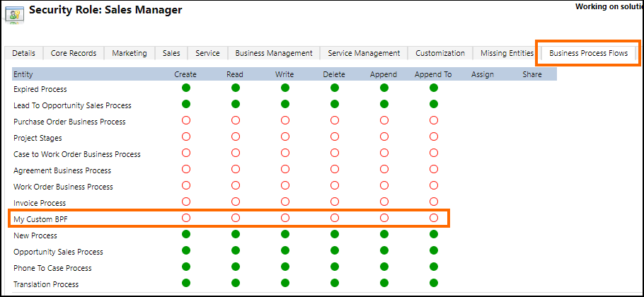Open the Service tab

tap(207, 53)
